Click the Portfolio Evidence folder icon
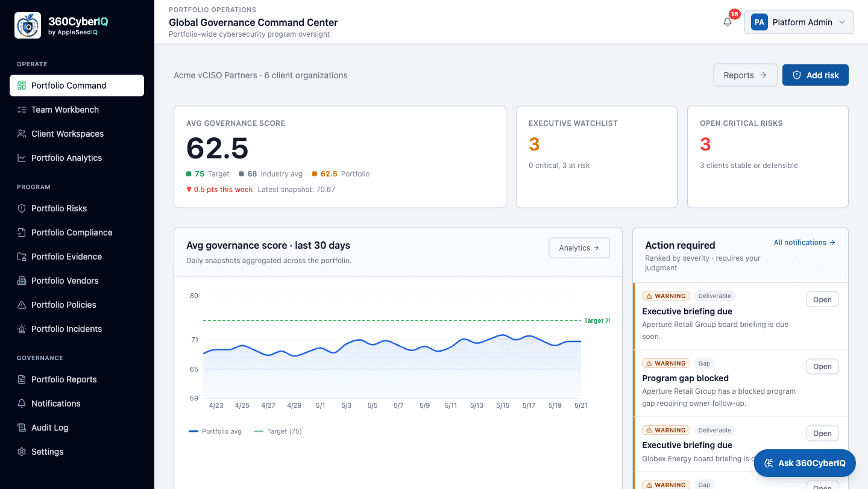868x489 pixels. coord(22,257)
